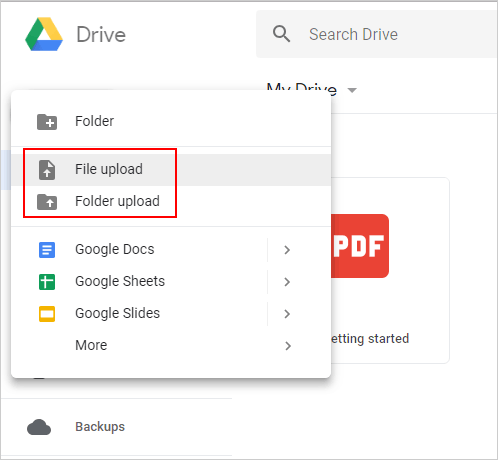Expand the Google Sheets submenu chevron

(287, 282)
